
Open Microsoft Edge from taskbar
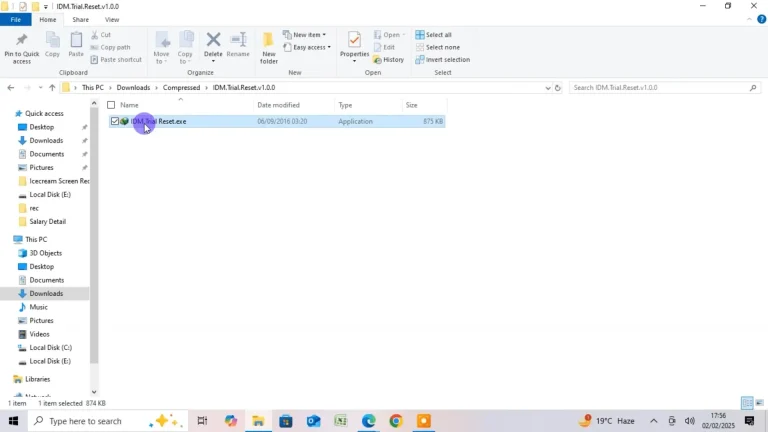click(x=368, y=421)
